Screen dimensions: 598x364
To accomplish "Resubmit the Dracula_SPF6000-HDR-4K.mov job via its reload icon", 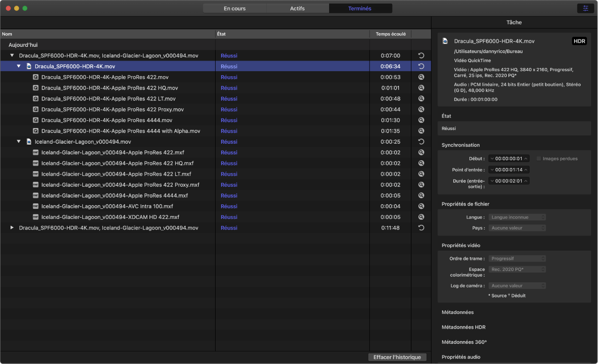I will coord(421,66).
